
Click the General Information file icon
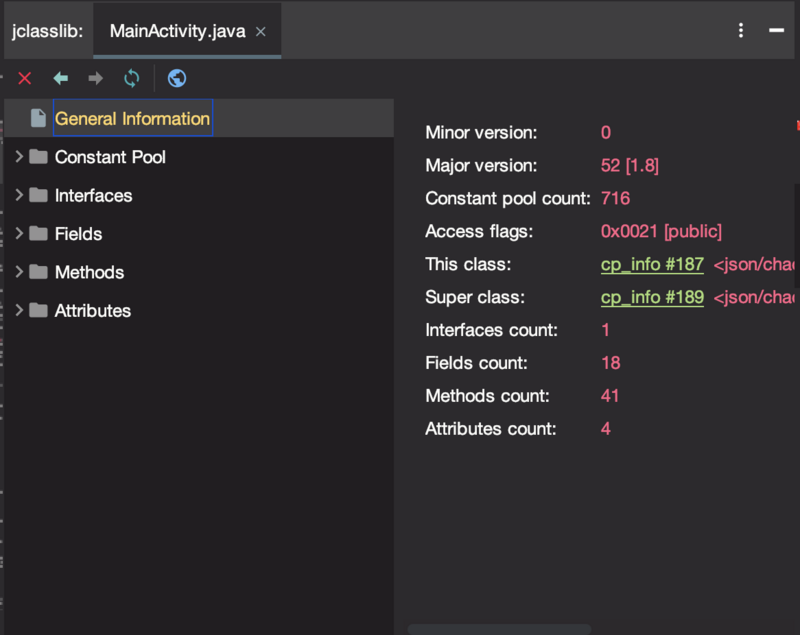pyautogui.click(x=38, y=118)
